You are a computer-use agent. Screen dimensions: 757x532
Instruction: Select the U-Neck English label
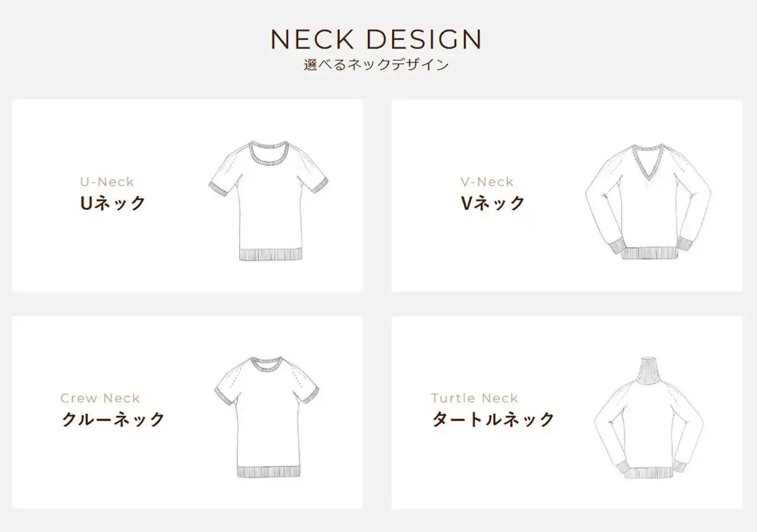click(107, 182)
